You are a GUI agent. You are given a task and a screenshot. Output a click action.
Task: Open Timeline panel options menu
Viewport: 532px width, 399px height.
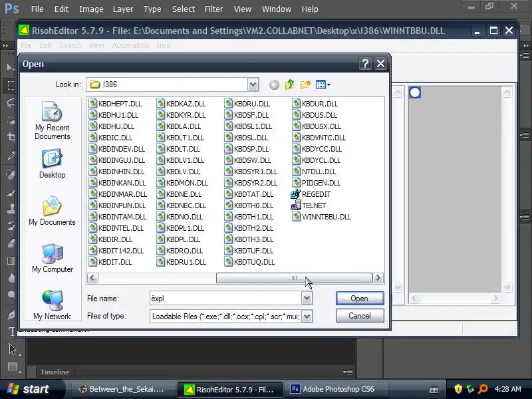click(x=348, y=372)
